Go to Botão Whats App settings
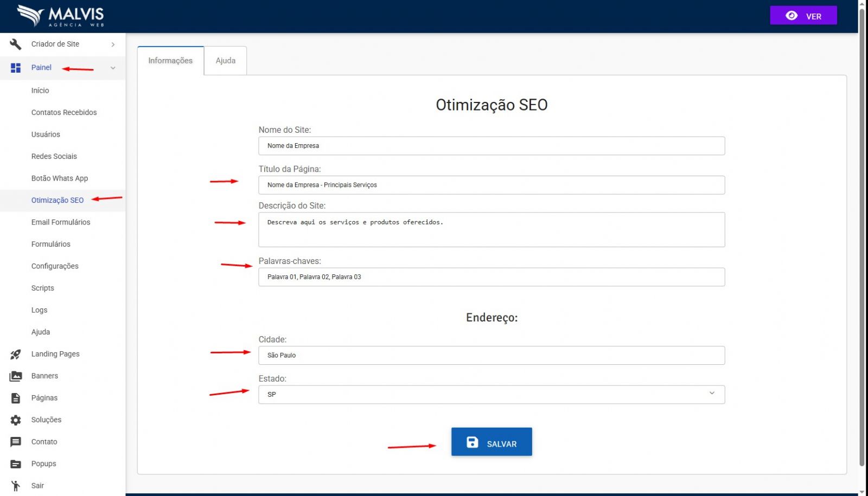This screenshot has height=496, width=868. point(60,178)
